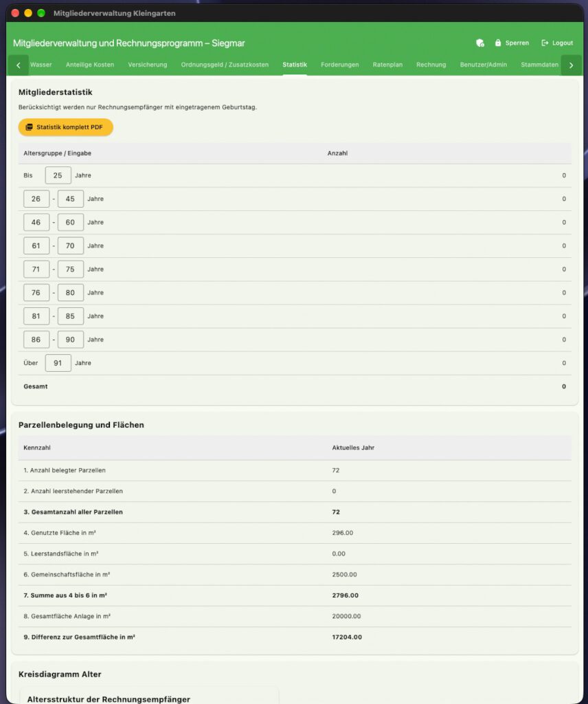This screenshot has height=704, width=588.
Task: Click row 5. Leerstandsfläche in m²
Action: pos(295,553)
